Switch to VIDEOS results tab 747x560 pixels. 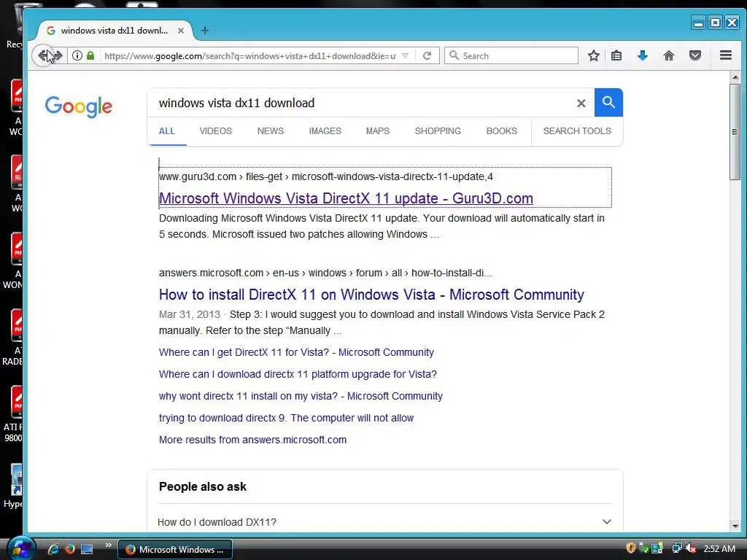click(216, 131)
